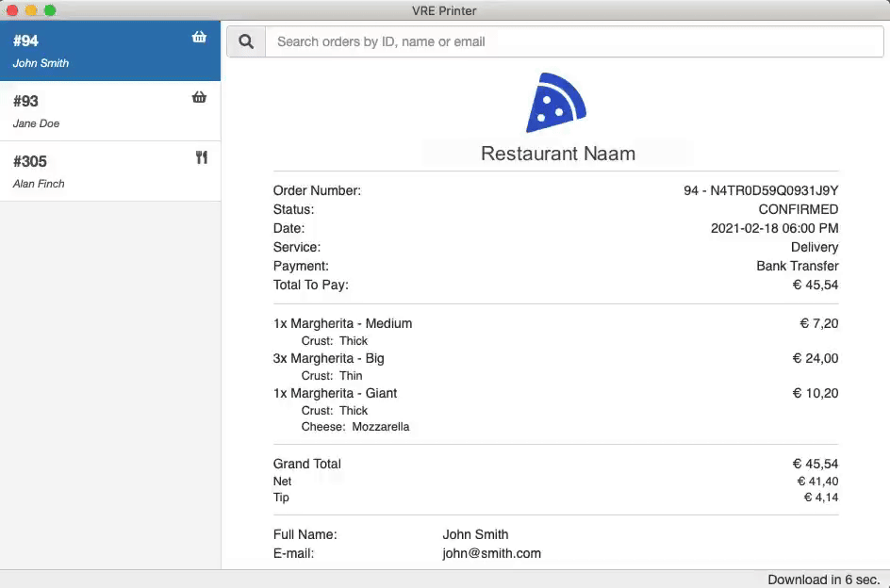
Task: Click the 3x Margherita - Big item
Action: coord(328,358)
